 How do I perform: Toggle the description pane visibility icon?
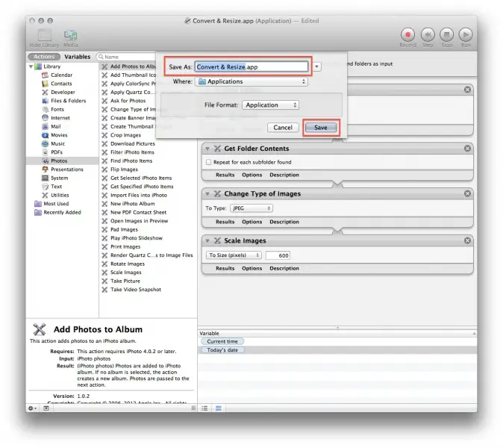pos(46,408)
